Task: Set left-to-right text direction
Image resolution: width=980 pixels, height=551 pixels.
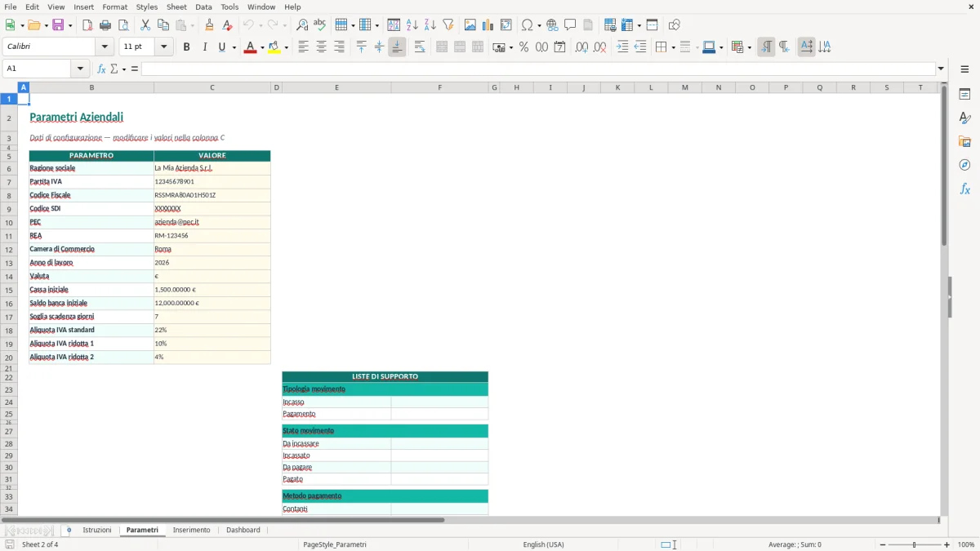Action: coord(766,47)
